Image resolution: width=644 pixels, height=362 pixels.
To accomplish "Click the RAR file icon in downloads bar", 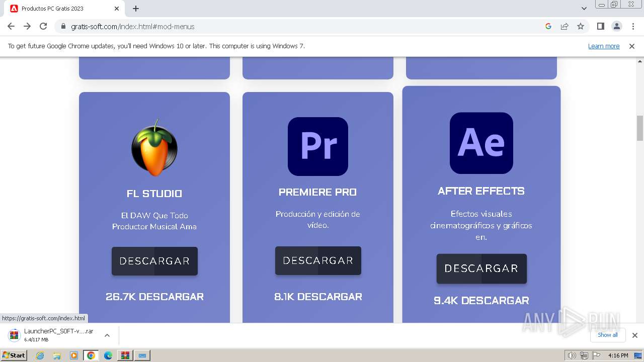I will (15, 335).
